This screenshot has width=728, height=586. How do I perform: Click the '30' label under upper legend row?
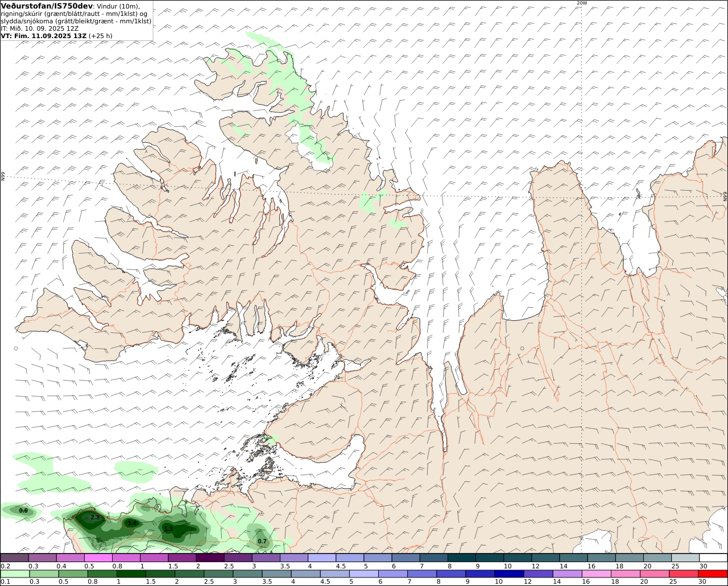tap(703, 566)
